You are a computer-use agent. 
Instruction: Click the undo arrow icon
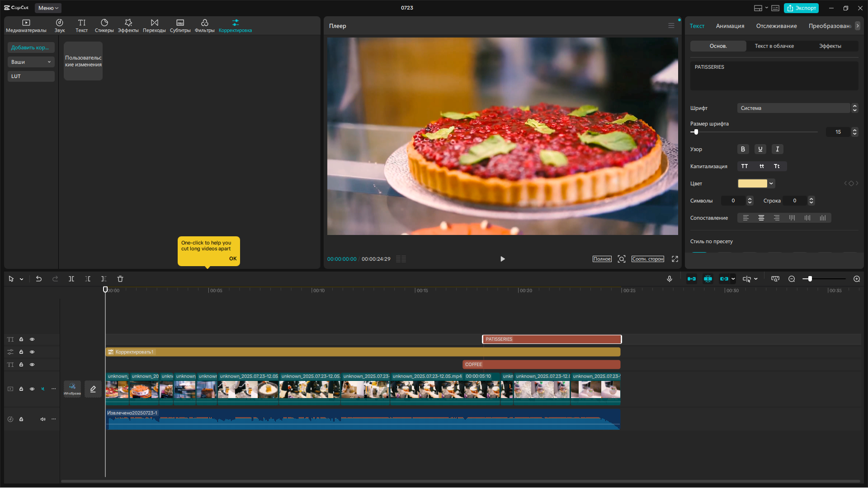point(39,279)
